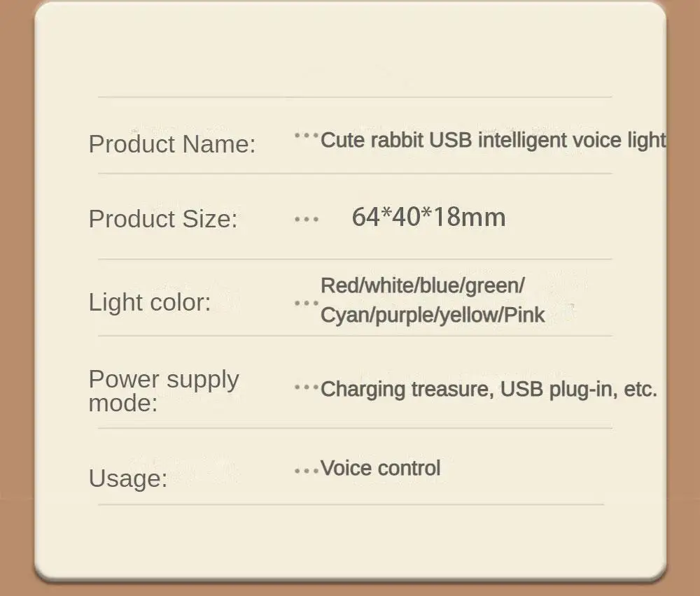Click the dots before "Voice control"
This screenshot has width=700, height=596.
(307, 471)
